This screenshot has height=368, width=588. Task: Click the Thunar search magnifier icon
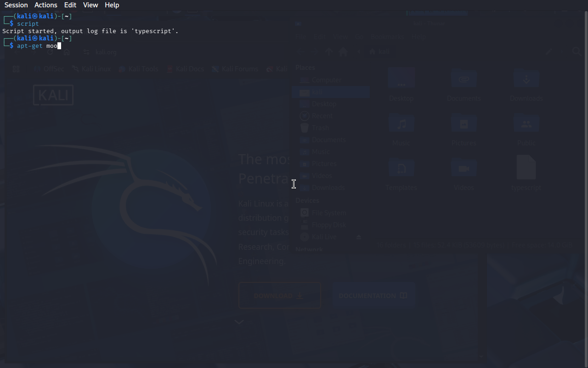coord(577,52)
